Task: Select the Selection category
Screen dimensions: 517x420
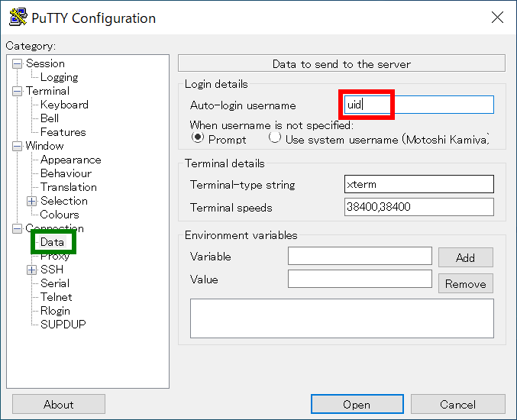Action: click(x=64, y=201)
